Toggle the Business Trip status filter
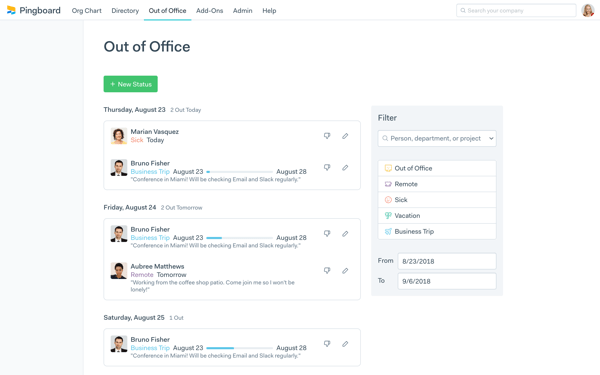This screenshot has width=600, height=375. [x=437, y=232]
